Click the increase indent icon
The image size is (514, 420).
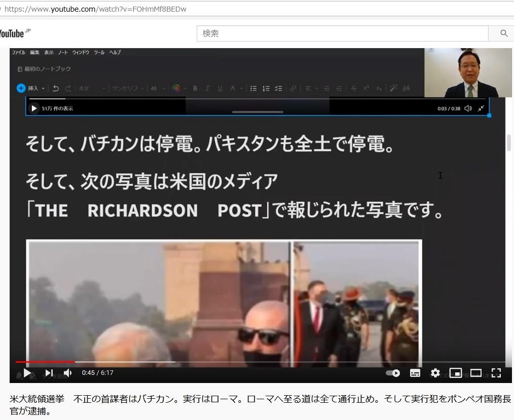326,88
